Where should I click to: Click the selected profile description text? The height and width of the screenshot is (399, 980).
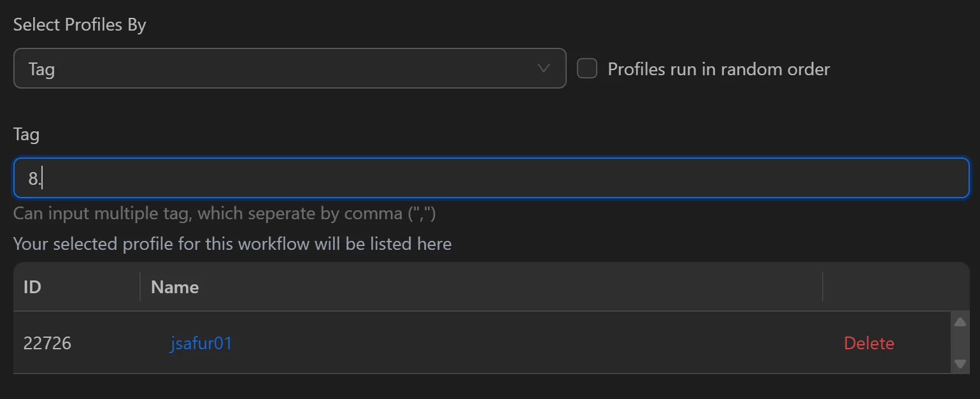232,243
